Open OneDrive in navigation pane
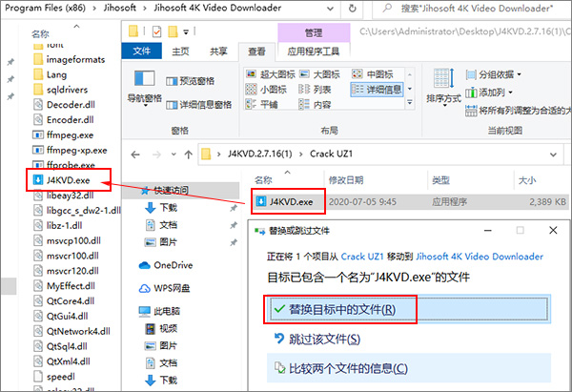The image size is (572, 392). pos(166,265)
